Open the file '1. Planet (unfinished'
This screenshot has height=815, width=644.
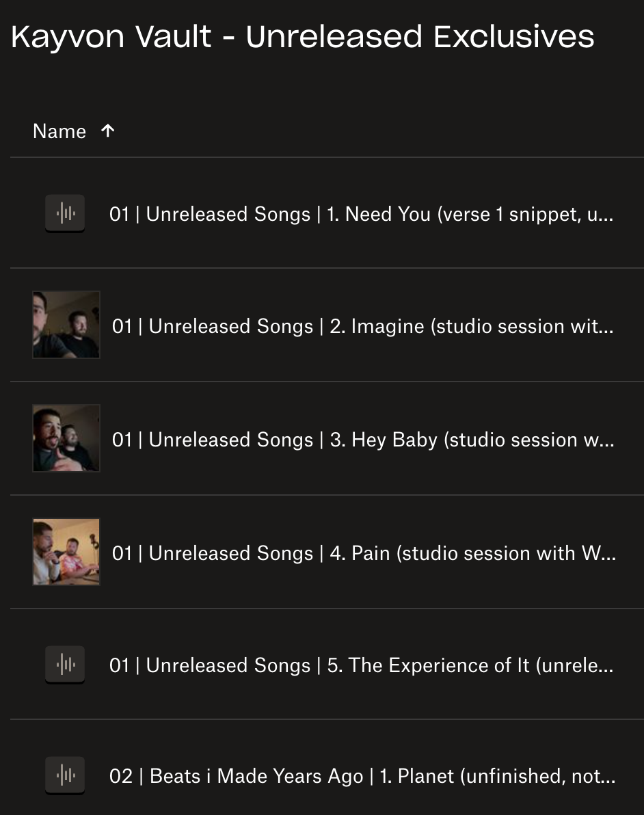(362, 776)
